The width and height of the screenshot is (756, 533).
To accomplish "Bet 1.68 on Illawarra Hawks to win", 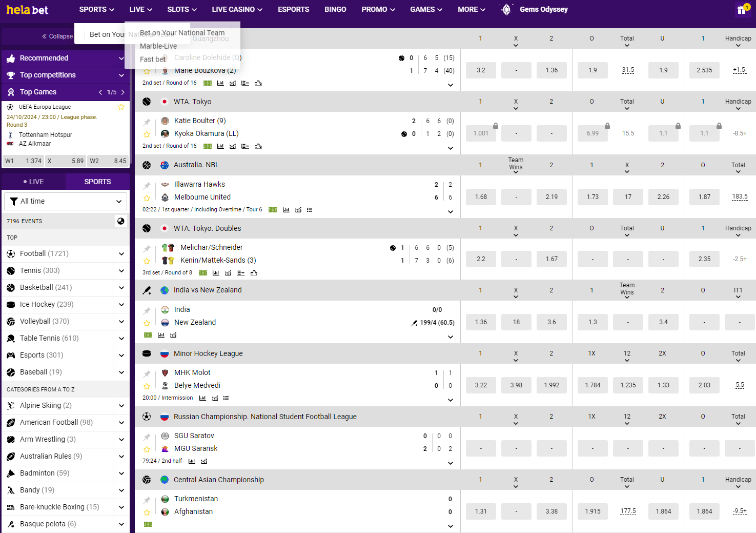I will click(x=481, y=197).
